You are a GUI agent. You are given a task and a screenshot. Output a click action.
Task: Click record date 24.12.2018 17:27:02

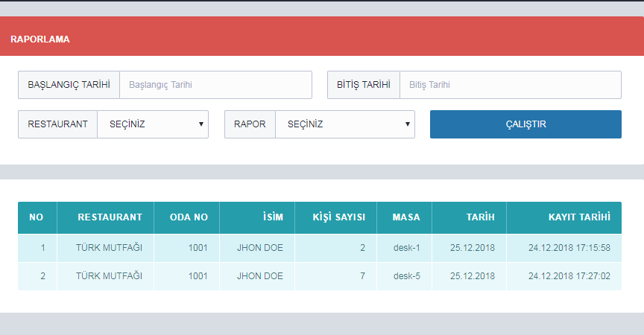click(x=569, y=276)
